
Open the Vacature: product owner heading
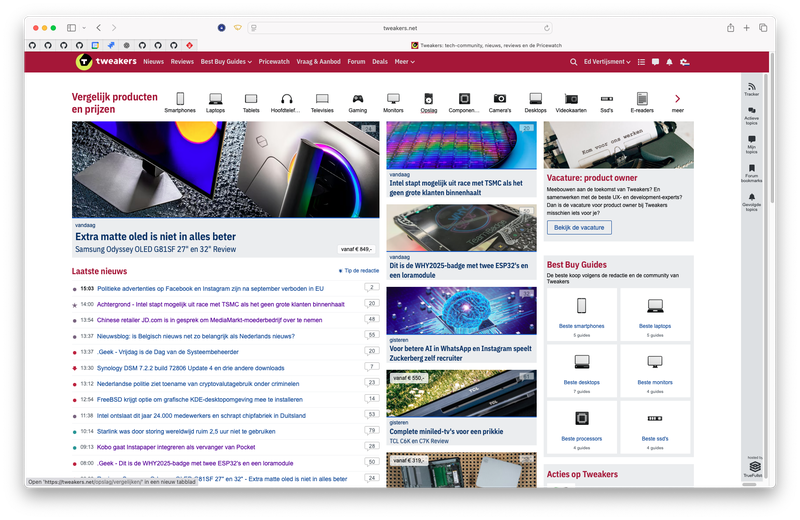(592, 178)
